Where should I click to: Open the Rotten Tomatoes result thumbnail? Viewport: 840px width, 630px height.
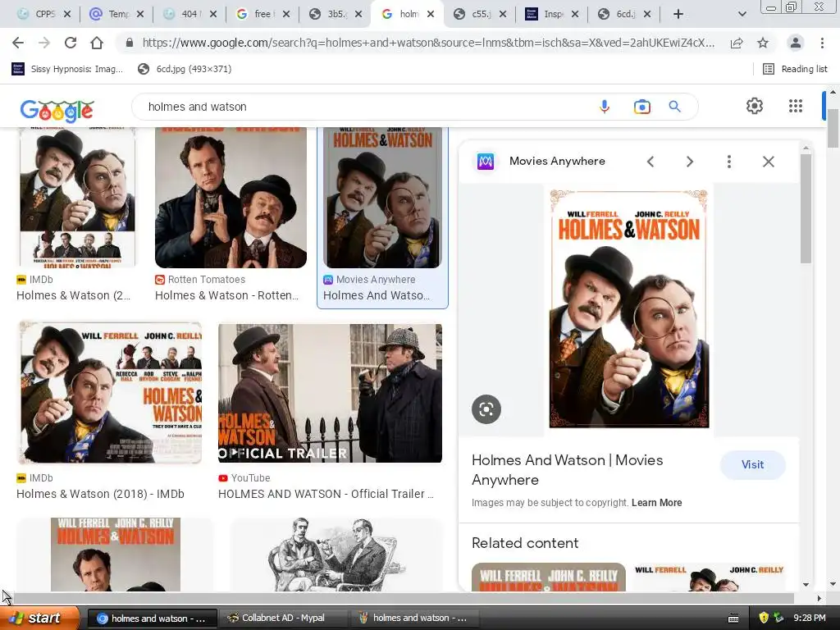click(x=231, y=197)
